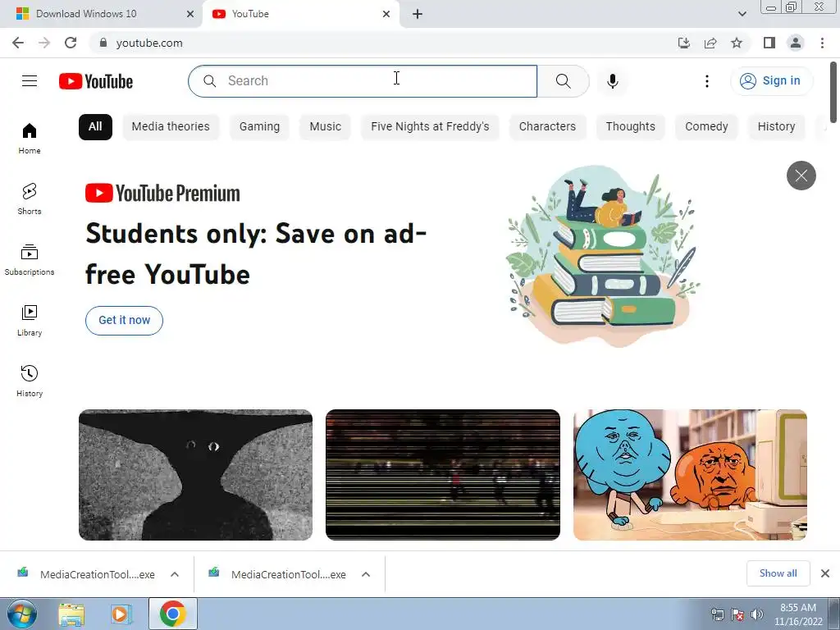Screen dimensions: 840x630
Task: View site info lock icon
Action: 103,43
